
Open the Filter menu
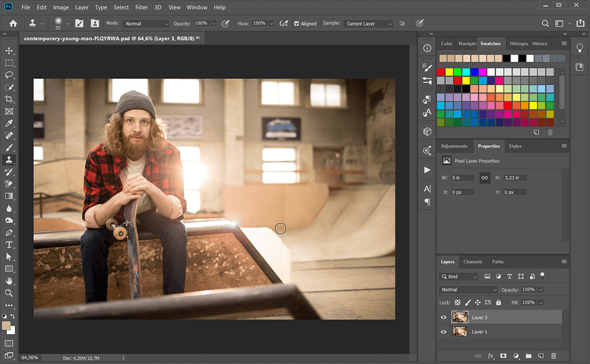pyautogui.click(x=141, y=7)
